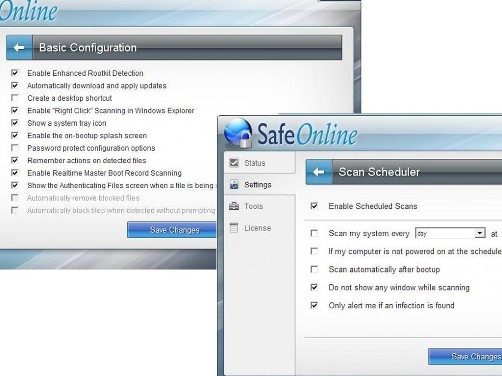
Task: Toggle Enable Realtime Master Boot Record Scanning
Action: (x=15, y=172)
